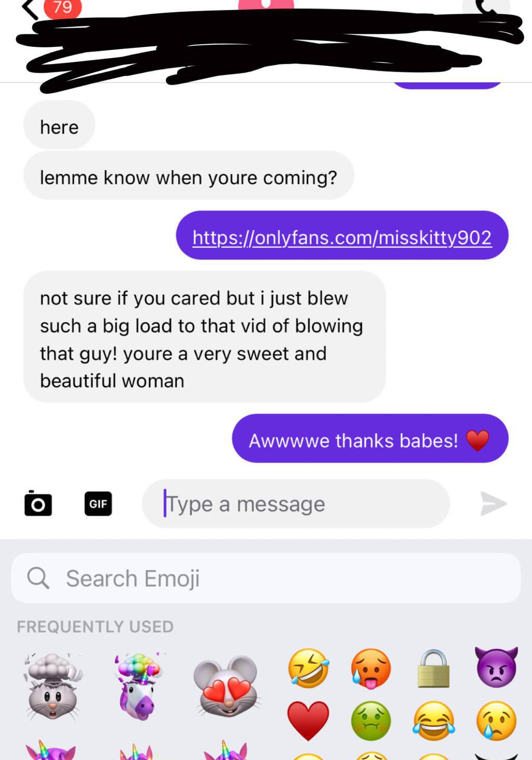Select the exploding head mouse Memoji sticker

[53, 686]
